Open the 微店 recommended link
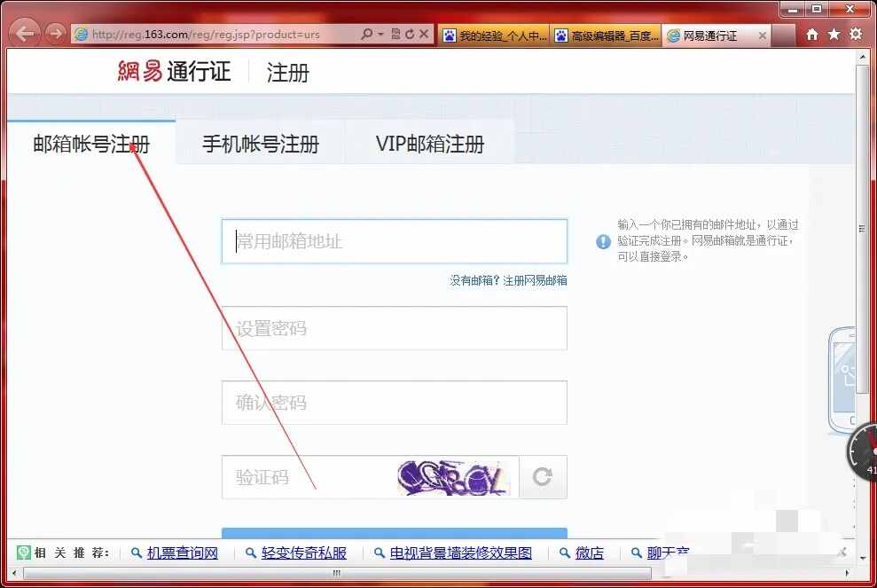Viewport: 877px width, 588px height. pyautogui.click(x=590, y=553)
